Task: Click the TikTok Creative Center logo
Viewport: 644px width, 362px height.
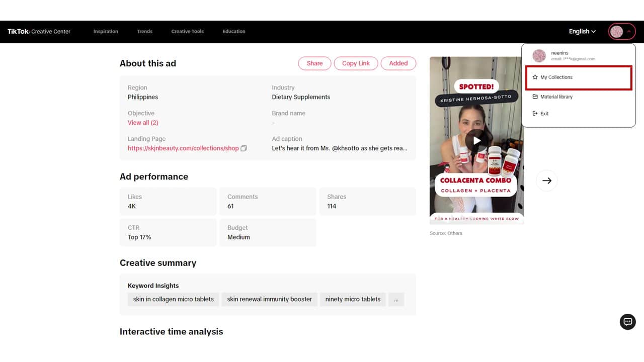Action: (x=39, y=31)
